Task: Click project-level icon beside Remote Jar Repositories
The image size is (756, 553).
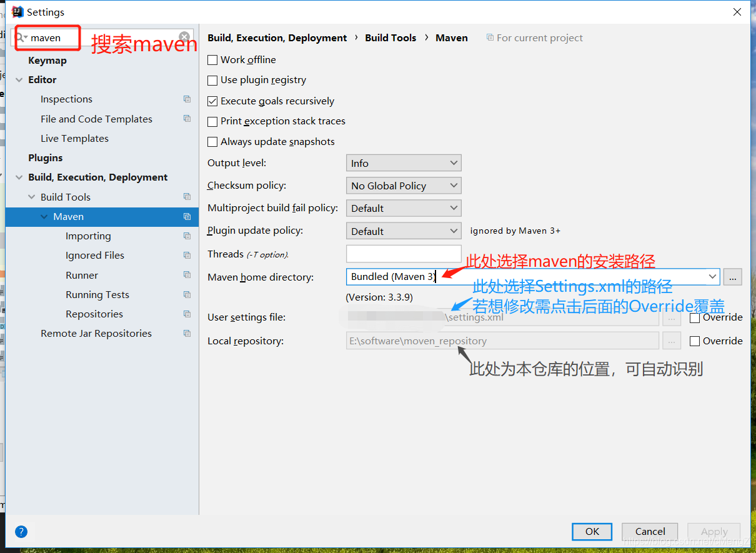Action: pyautogui.click(x=187, y=333)
